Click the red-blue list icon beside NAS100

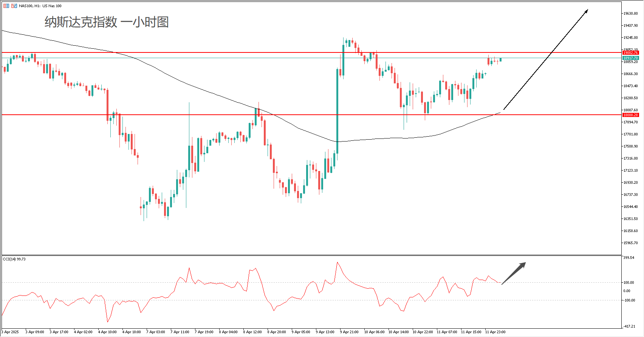(x=6, y=6)
